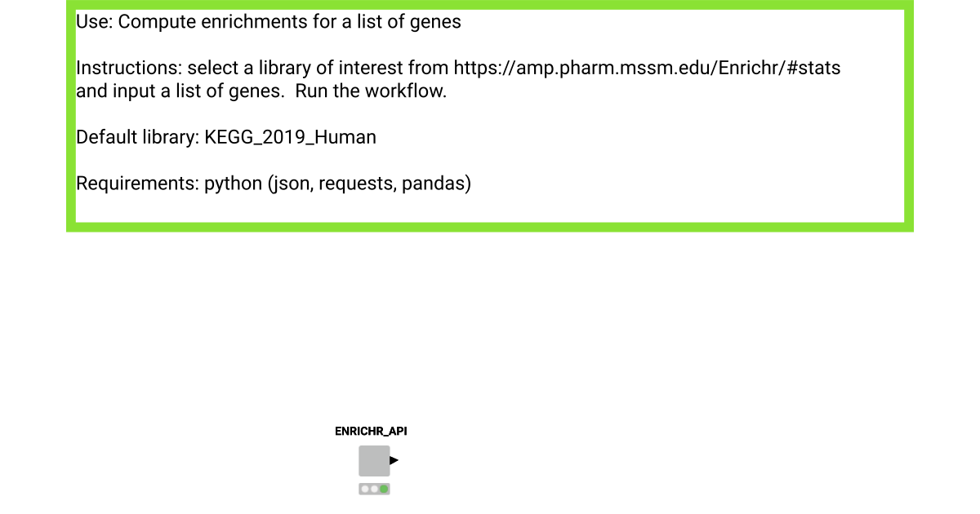
Task: Select the ENRICHR_API node's gray icon box
Action: (374, 461)
